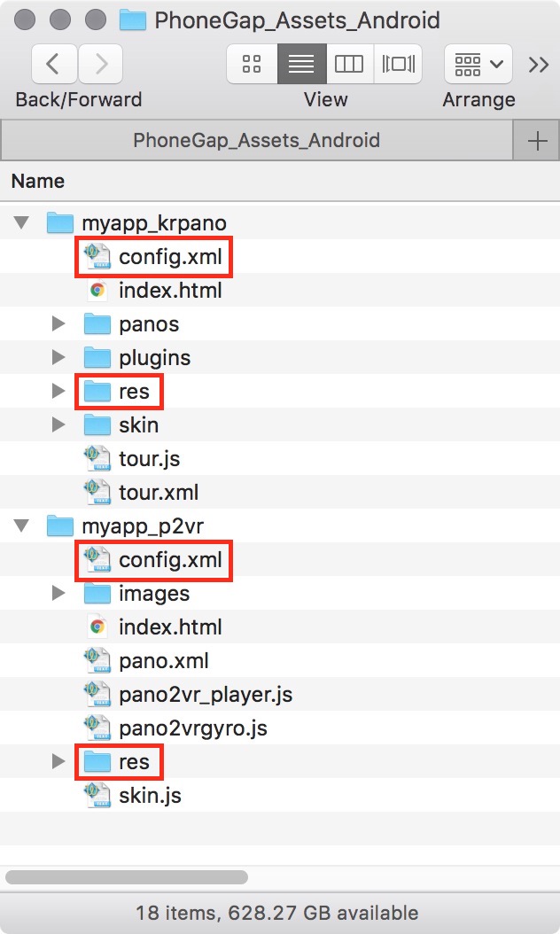Select the pano2vrgyro.js file icon
Image resolution: width=560 pixels, height=934 pixels.
(x=97, y=728)
